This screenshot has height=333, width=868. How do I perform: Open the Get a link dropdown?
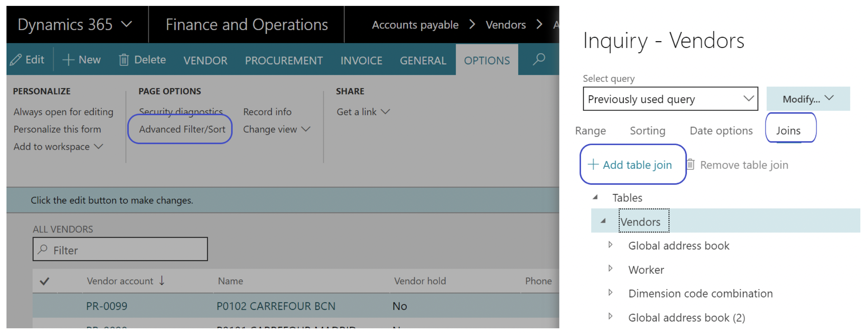pos(385,111)
